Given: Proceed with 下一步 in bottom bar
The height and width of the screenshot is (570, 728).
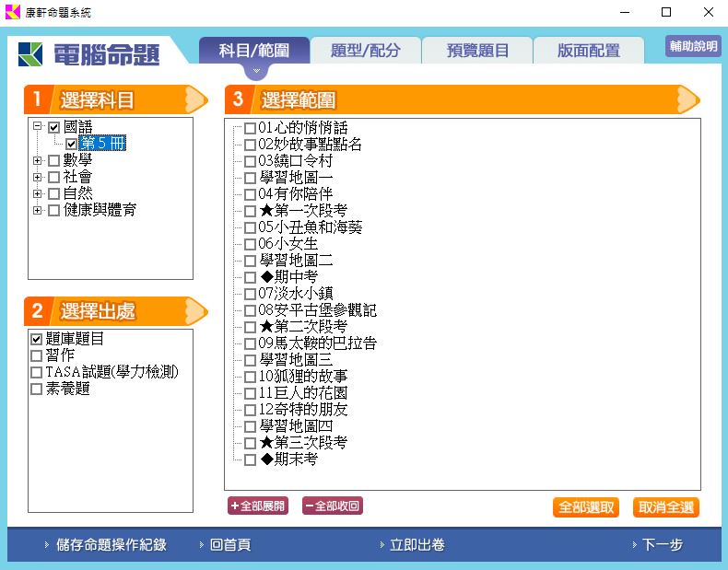Looking at the screenshot, I should (662, 544).
